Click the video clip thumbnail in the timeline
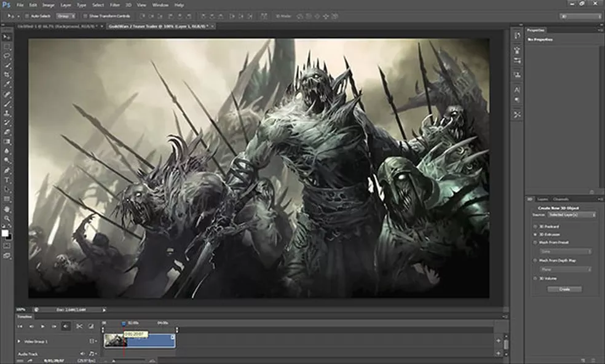 (114, 341)
